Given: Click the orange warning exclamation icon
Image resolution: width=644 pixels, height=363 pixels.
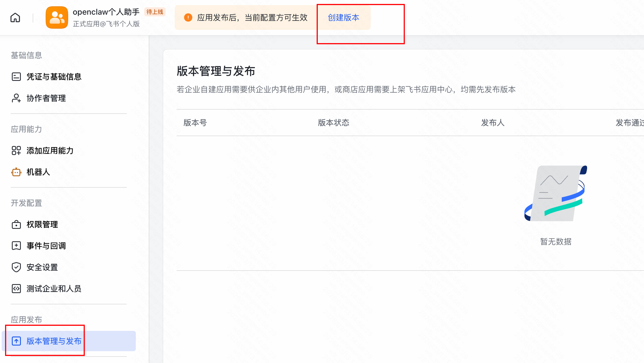Looking at the screenshot, I should point(188,17).
